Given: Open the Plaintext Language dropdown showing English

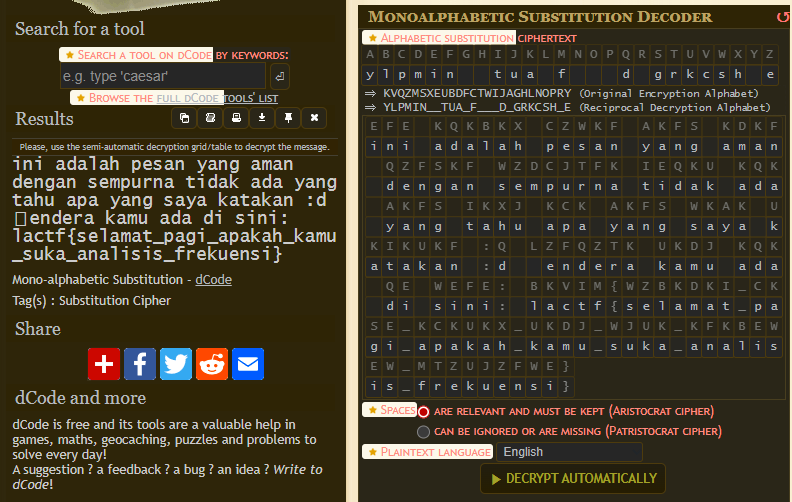Looking at the screenshot, I should click(x=569, y=452).
